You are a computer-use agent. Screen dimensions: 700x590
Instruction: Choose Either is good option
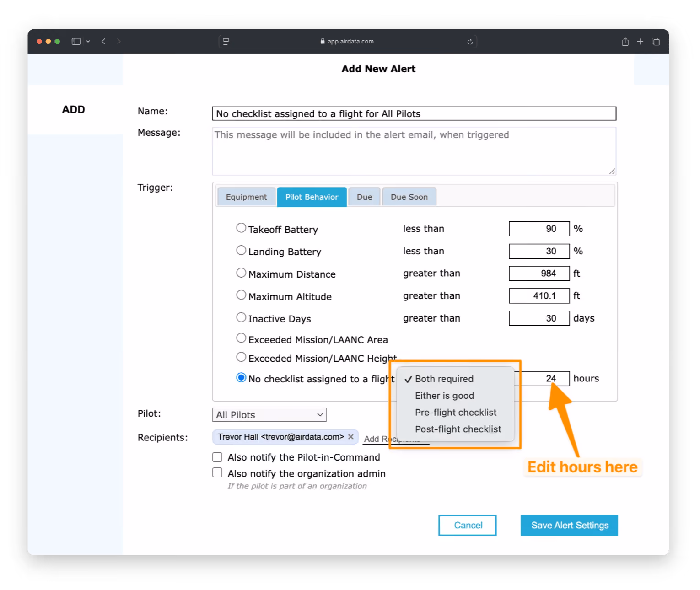click(x=455, y=396)
